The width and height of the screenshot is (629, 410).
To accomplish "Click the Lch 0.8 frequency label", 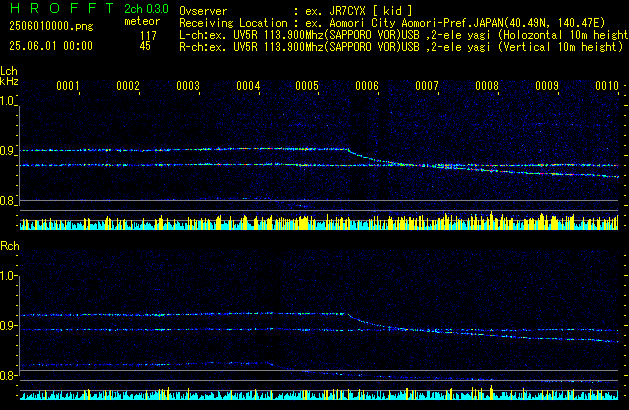I will coord(8,201).
